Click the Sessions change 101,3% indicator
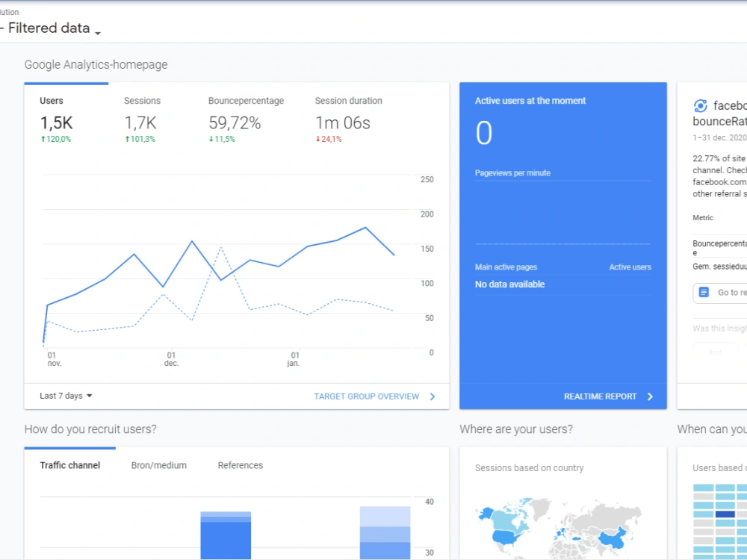Screen dimensions: 747x560 click(x=140, y=139)
